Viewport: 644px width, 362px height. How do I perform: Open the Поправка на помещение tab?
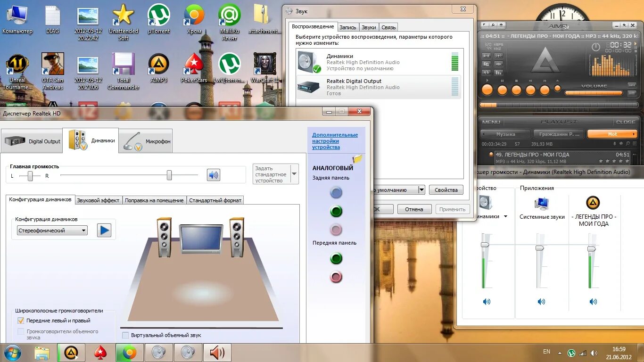tap(154, 200)
